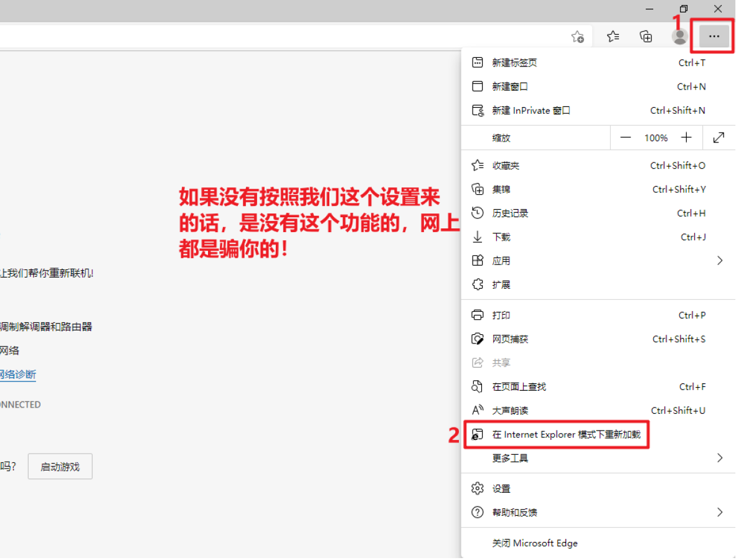The height and width of the screenshot is (560, 736).
Task: Select the 网页捕获 (Web capture) icon
Action: (478, 338)
